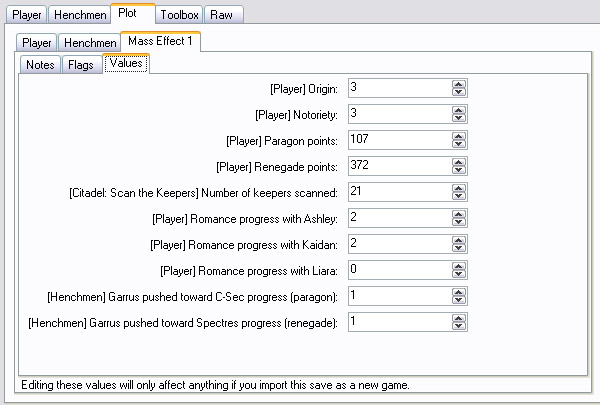Select the Player sub-tab under Plot

point(37,42)
